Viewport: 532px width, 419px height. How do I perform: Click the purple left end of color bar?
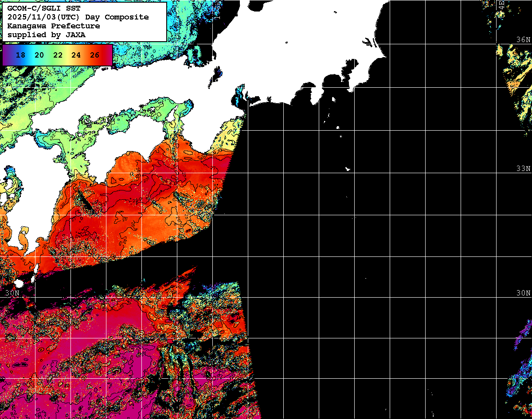tap(6, 55)
